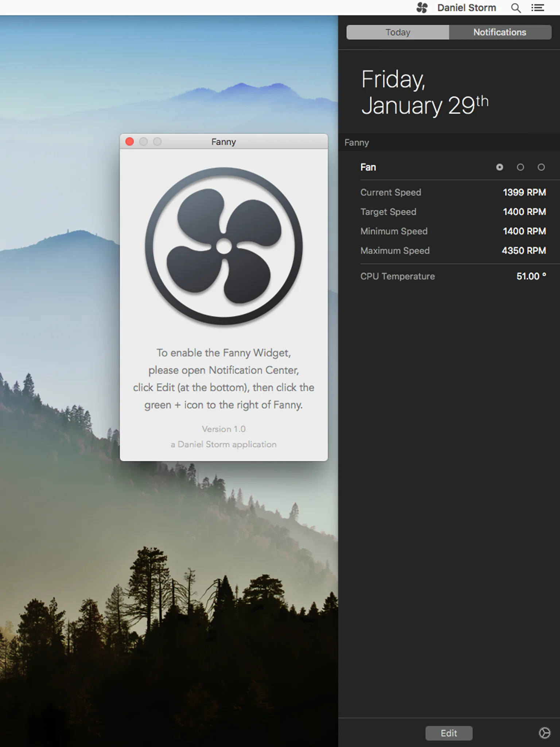Viewport: 560px width, 747px height.
Task: Click the Target Speed label
Action: tap(388, 212)
